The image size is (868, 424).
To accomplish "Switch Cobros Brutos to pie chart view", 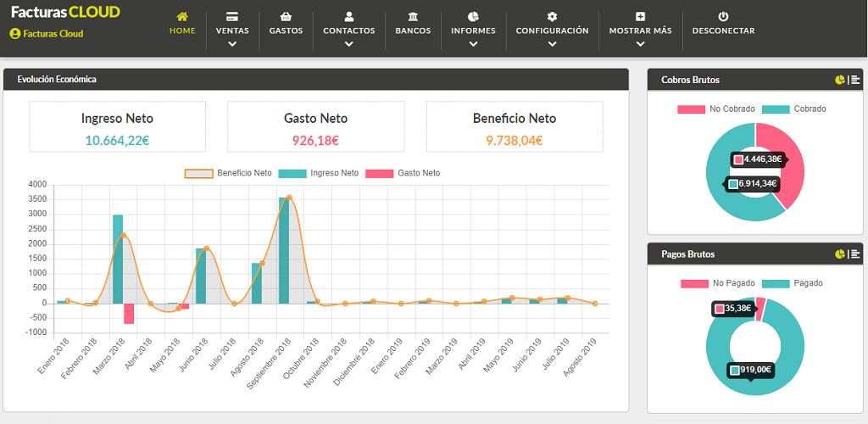I will click(x=840, y=80).
